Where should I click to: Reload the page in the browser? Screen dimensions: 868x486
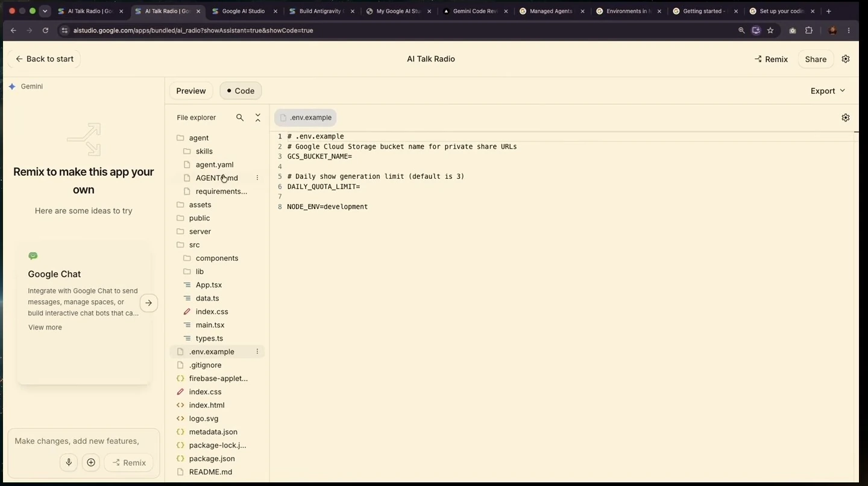(45, 30)
